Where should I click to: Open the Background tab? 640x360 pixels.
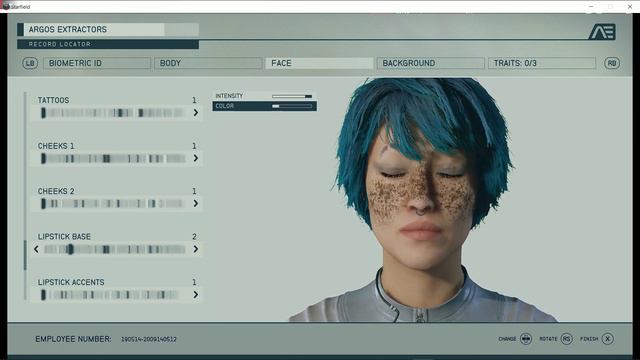tap(431, 63)
